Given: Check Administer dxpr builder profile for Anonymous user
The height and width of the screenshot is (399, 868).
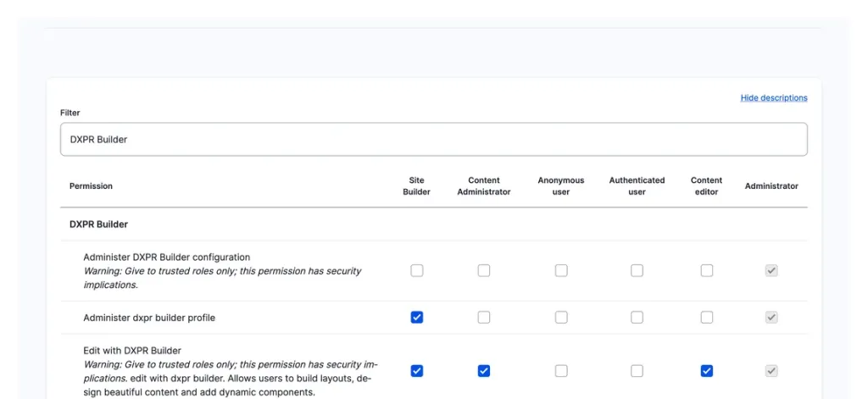Looking at the screenshot, I should click(561, 318).
